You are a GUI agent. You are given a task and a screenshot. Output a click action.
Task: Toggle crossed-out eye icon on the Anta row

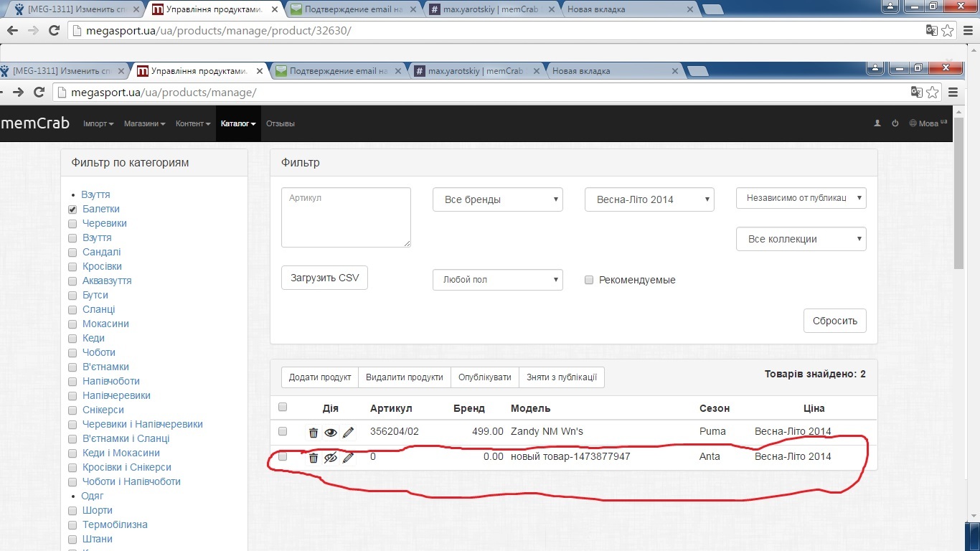[330, 458]
